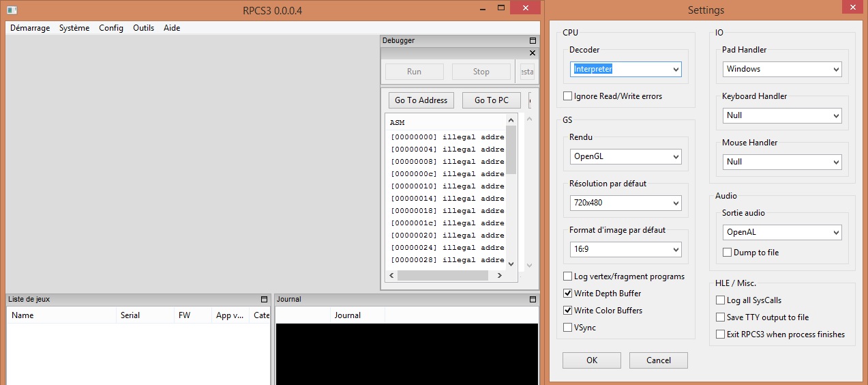
Task: Confirm settings with OK button
Action: (591, 360)
